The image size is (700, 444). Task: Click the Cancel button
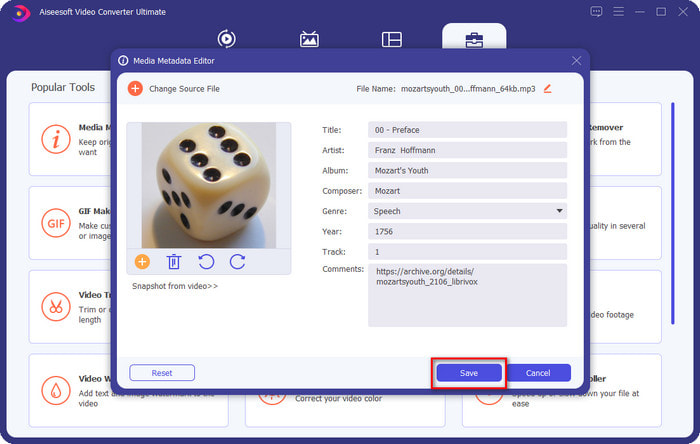click(x=538, y=373)
